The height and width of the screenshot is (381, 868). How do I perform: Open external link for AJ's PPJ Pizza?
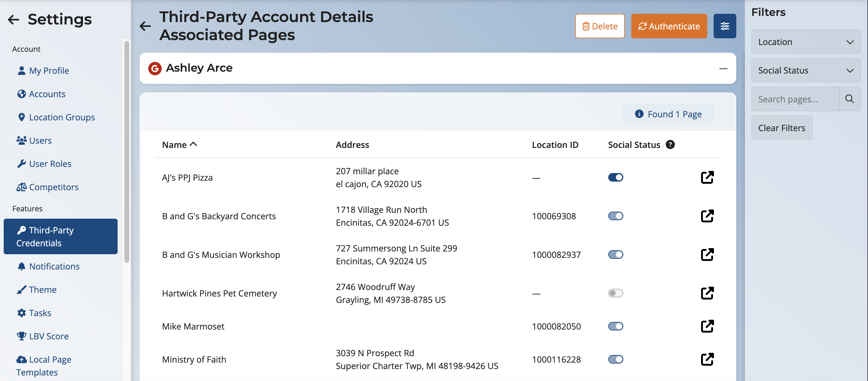coord(707,178)
